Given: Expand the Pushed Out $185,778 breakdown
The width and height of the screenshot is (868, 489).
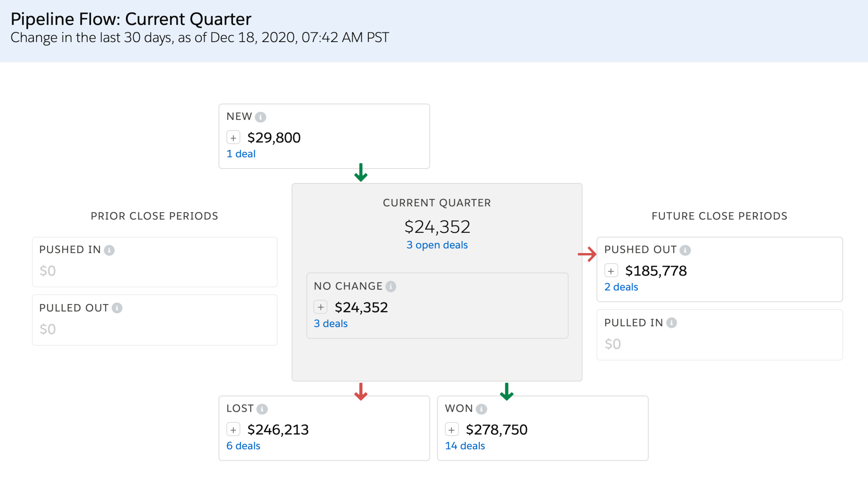Looking at the screenshot, I should pyautogui.click(x=611, y=271).
